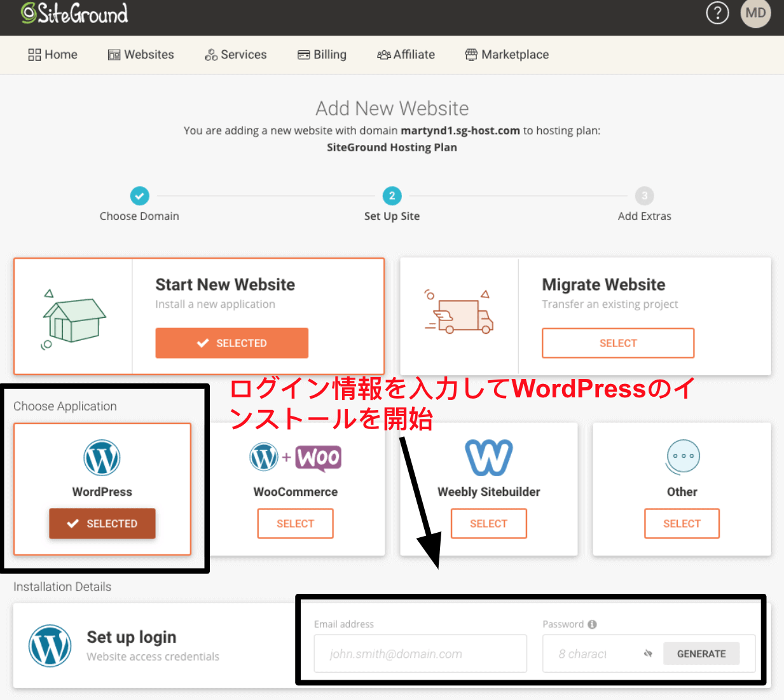Open the Services menu

[236, 55]
